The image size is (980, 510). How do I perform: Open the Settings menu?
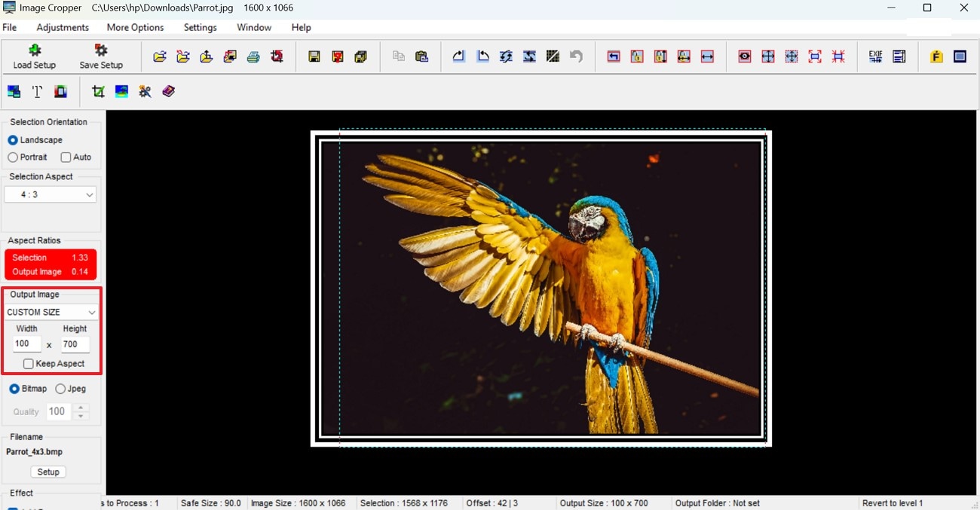tap(201, 27)
